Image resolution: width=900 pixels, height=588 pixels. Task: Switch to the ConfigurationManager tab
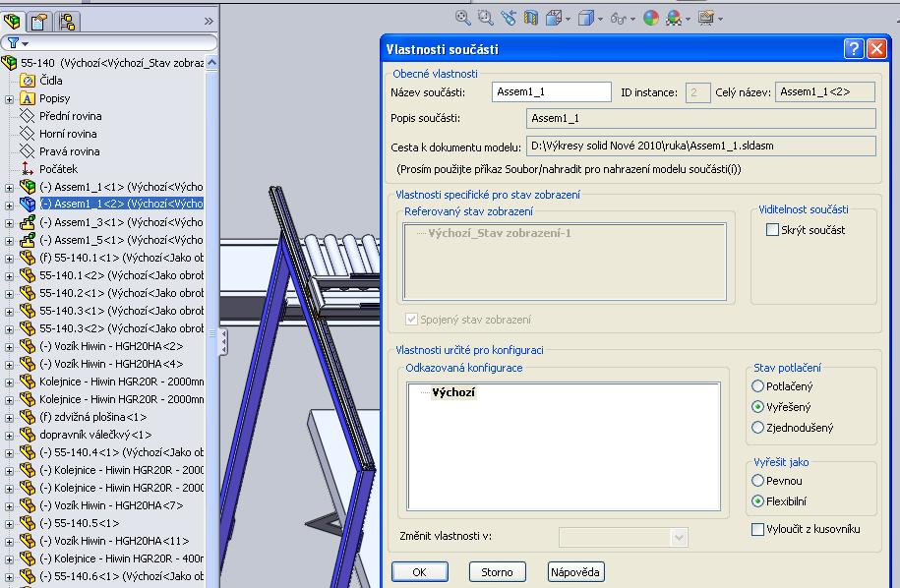click(67, 20)
